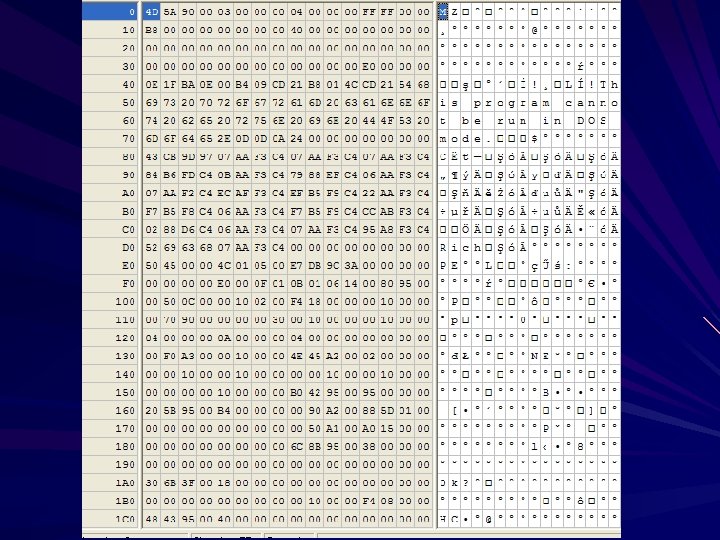The height and width of the screenshot is (540, 720).
Task: Click the offset label 0 row header
Action: click(x=110, y=12)
